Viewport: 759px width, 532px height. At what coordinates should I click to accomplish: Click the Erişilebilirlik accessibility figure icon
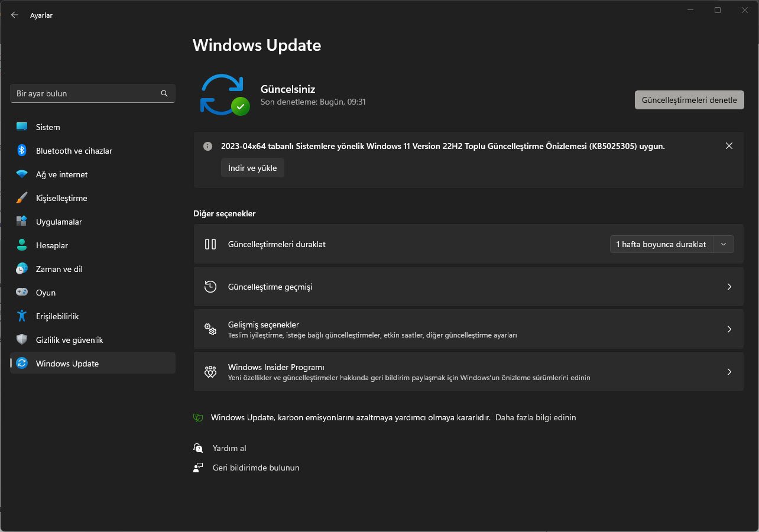point(22,316)
